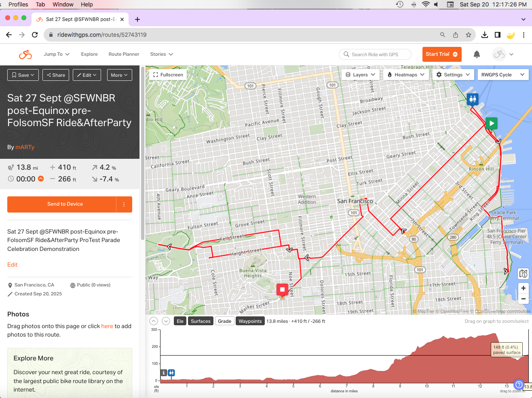Image resolution: width=532 pixels, height=398 pixels.
Task: Toggle the Surfaces elevation overlay
Action: tap(201, 321)
